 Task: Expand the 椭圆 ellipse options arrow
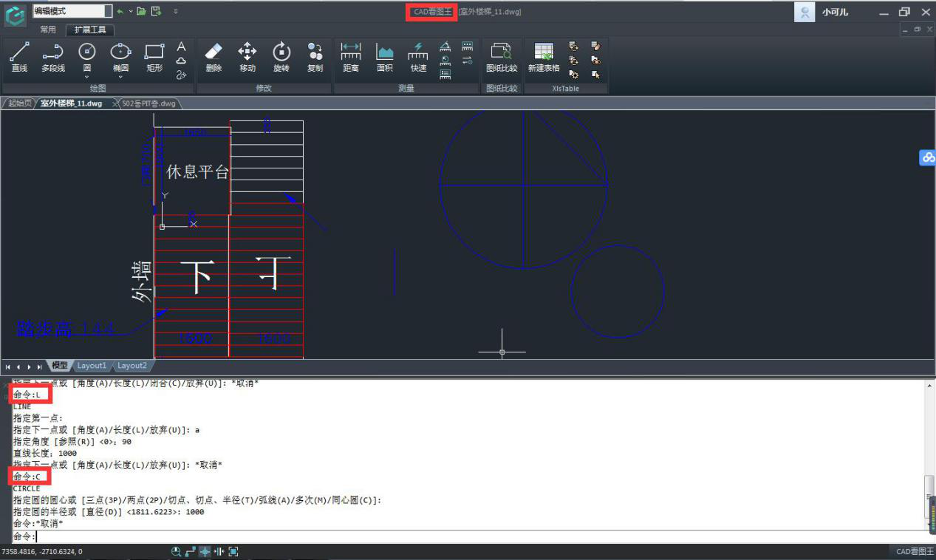120,77
